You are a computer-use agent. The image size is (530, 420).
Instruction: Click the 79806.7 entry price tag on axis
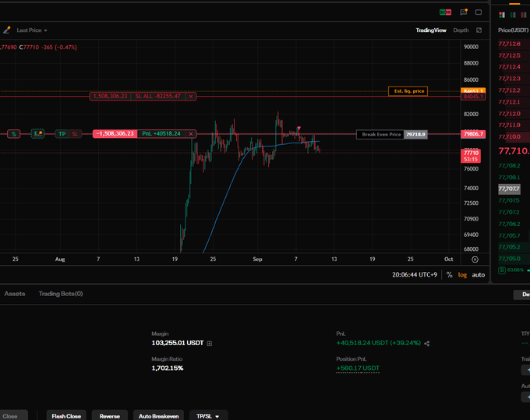tap(473, 134)
